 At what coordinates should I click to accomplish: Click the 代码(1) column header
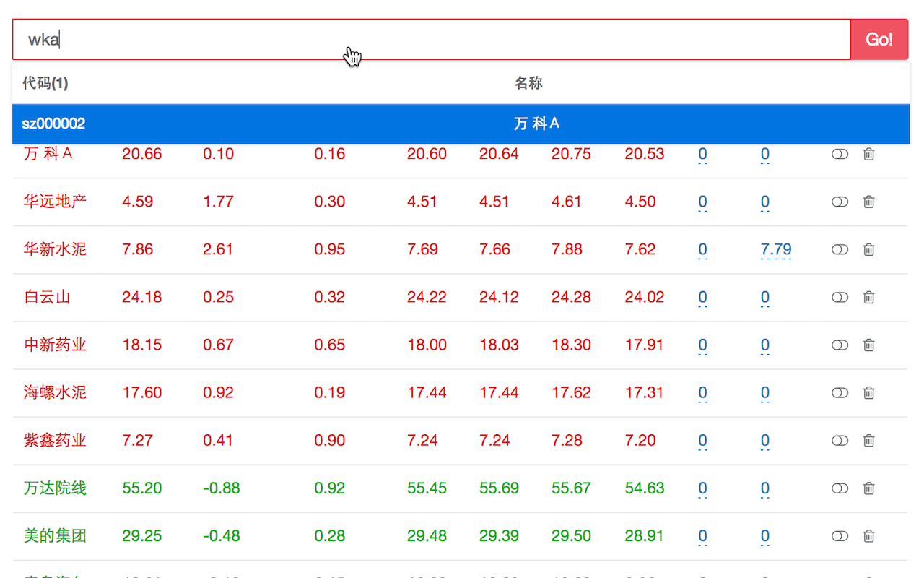tap(45, 83)
